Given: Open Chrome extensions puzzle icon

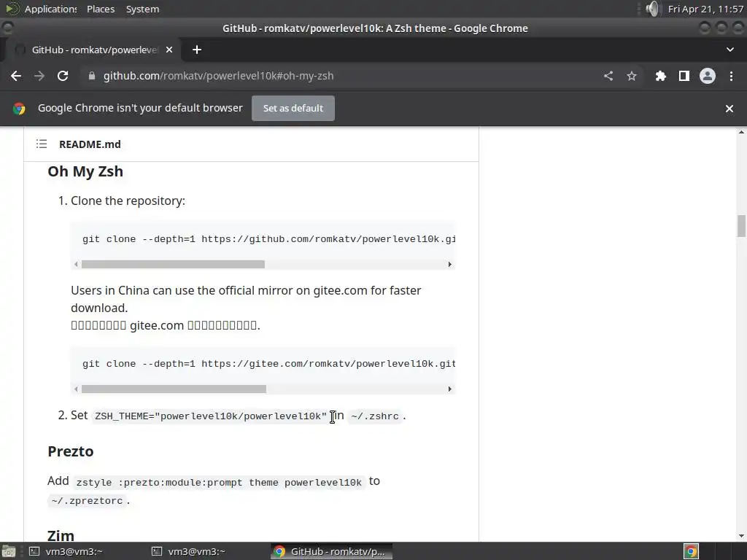Looking at the screenshot, I should pyautogui.click(x=661, y=76).
